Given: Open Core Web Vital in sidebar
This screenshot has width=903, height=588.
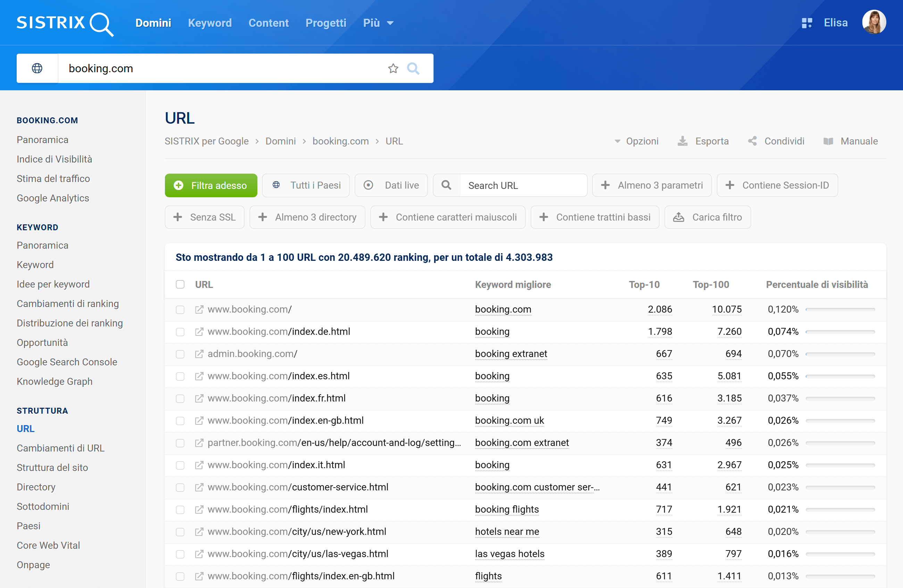Looking at the screenshot, I should pos(48,545).
